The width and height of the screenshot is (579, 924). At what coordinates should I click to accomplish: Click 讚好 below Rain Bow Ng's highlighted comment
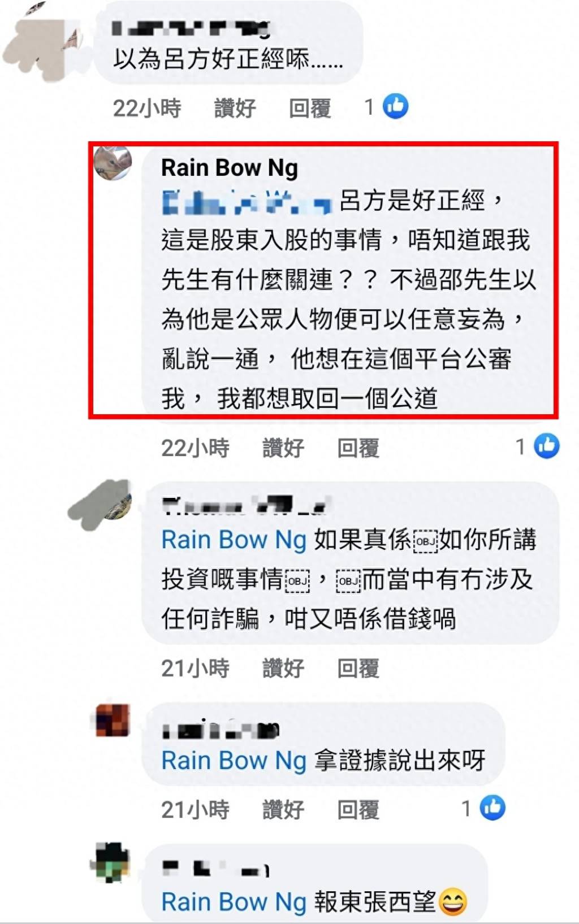283,448
